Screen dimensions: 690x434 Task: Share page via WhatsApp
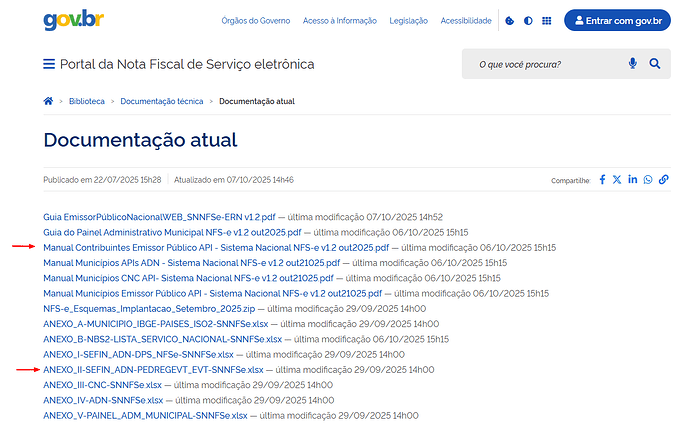pos(648,179)
